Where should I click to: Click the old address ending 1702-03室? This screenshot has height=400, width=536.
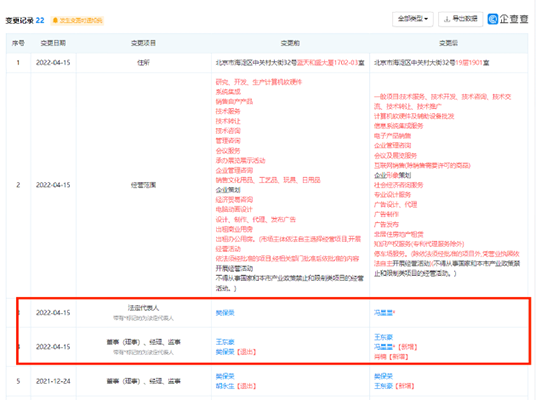coord(290,63)
